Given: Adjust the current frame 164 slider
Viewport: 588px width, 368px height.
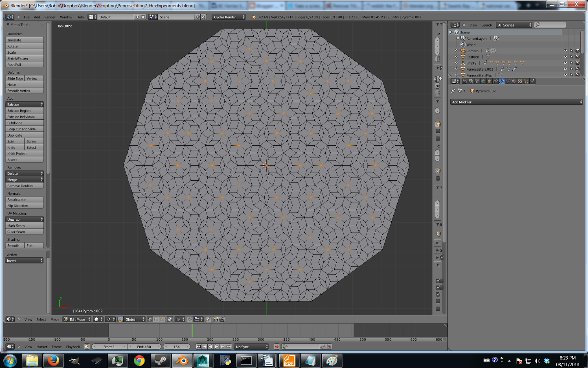Looking at the screenshot, I should pos(177,346).
